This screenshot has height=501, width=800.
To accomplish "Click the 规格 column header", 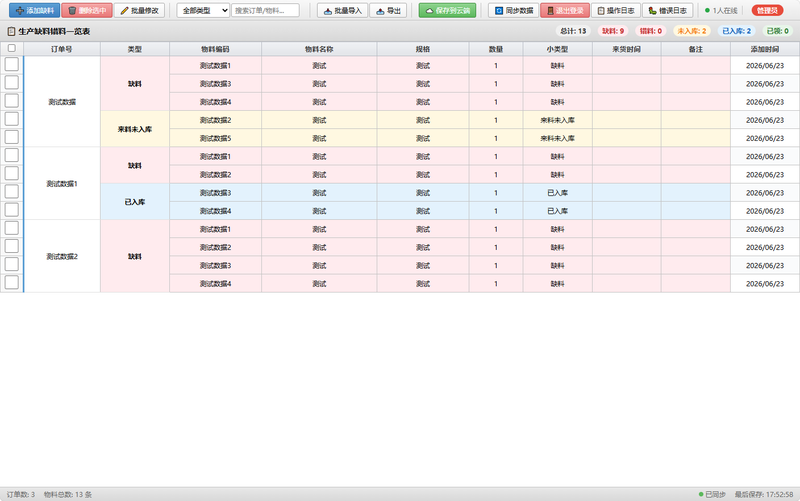I will [x=423, y=49].
